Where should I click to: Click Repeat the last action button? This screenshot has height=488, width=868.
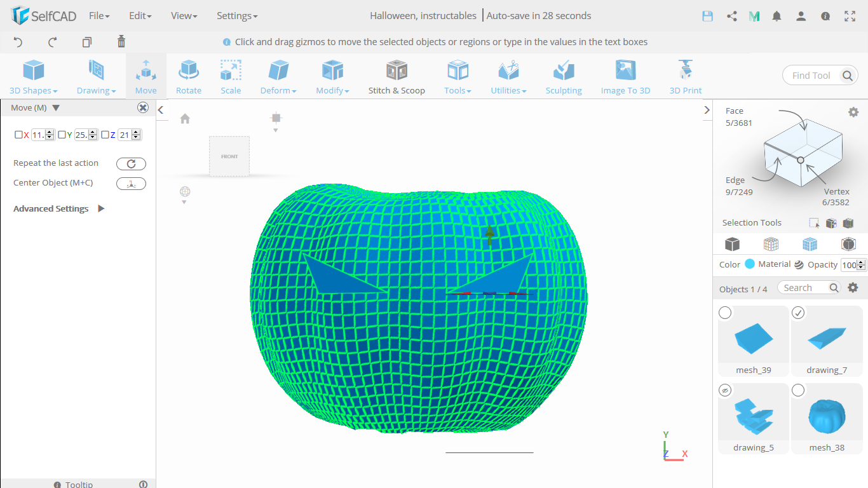coord(131,164)
